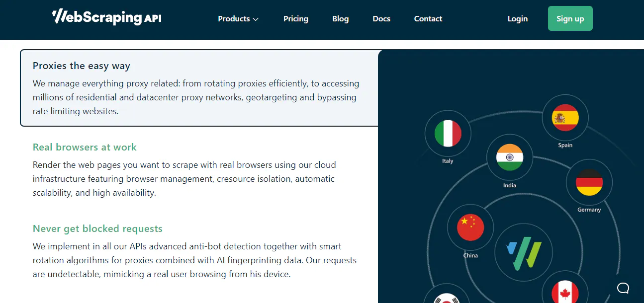Select the Germany flag icon
The width and height of the screenshot is (644, 303).
click(x=589, y=183)
